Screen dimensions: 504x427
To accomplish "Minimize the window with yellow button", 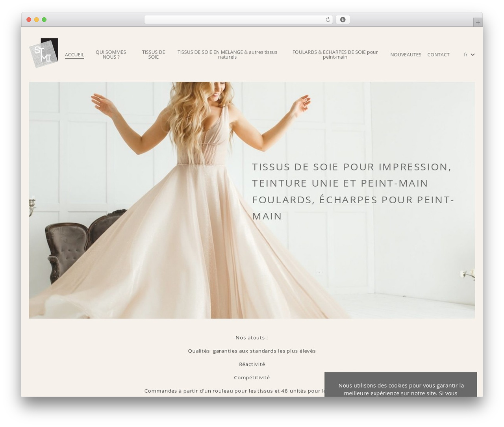I will (x=37, y=20).
